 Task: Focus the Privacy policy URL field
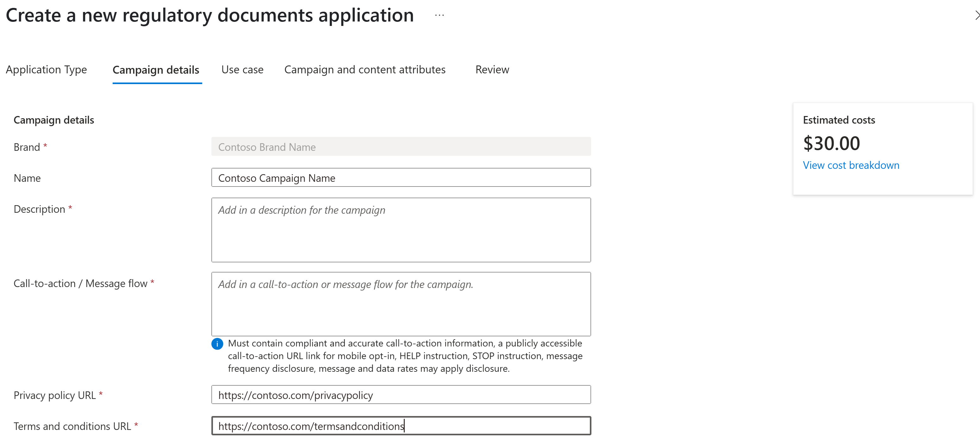(x=401, y=395)
